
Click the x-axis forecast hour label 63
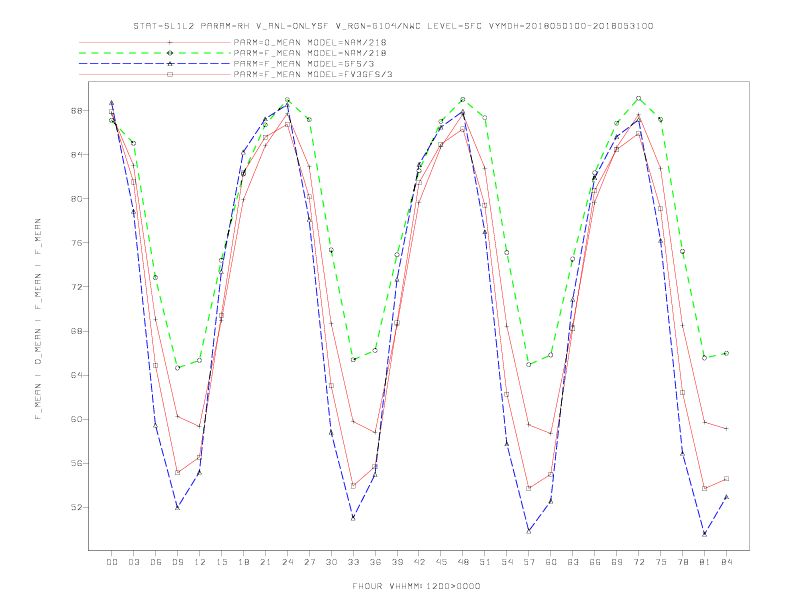point(573,562)
